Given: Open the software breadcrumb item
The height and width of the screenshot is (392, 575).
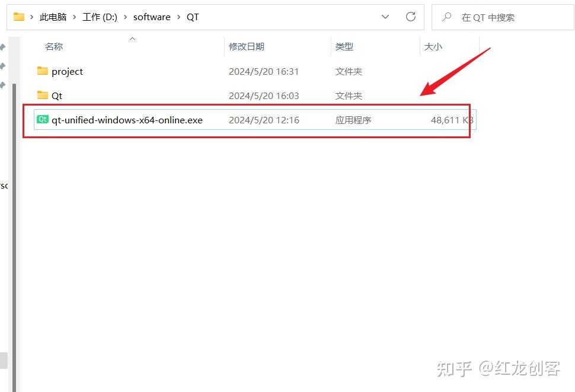Looking at the screenshot, I should (152, 17).
